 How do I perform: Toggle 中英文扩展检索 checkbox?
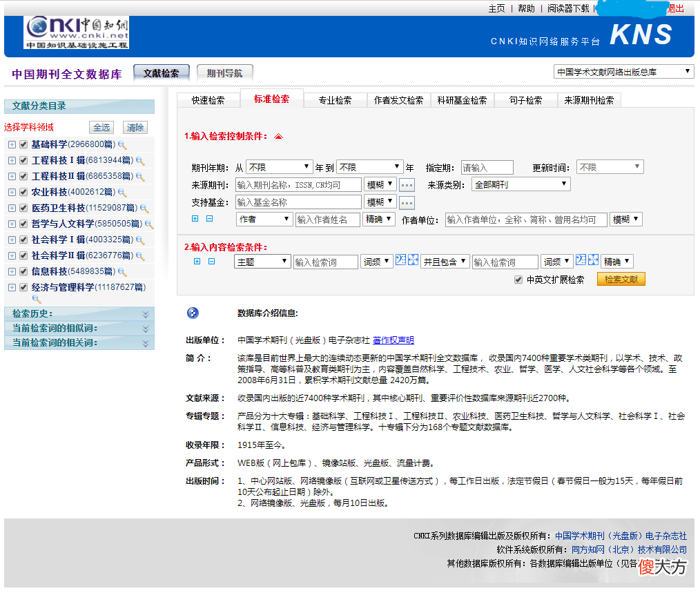518,280
